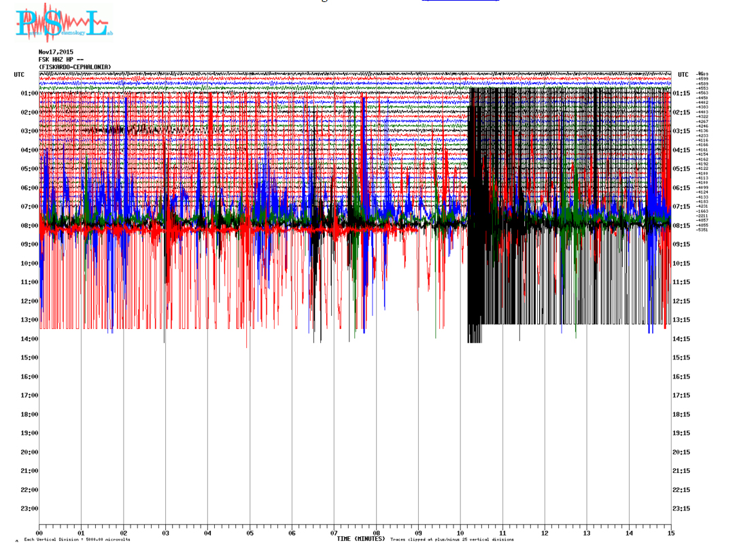This screenshot has width=754, height=560.
Task: Pick the 20:15 label on right axis
Action: pos(681,453)
